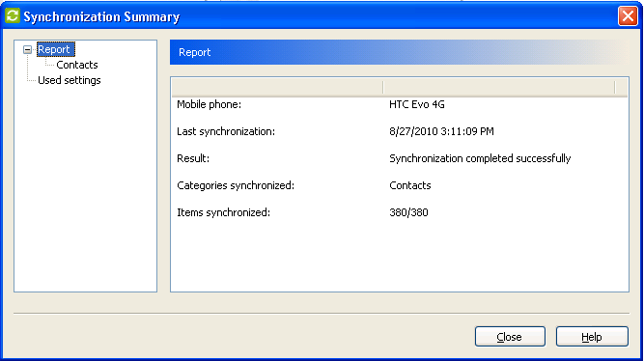Viewport: 644px width, 361px height.
Task: Click the blue Report header banner
Action: tap(399, 52)
